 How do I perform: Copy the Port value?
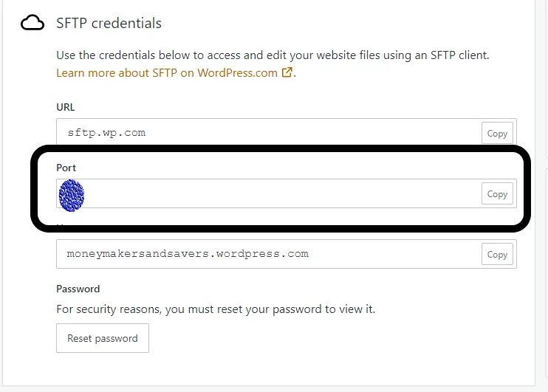tap(497, 193)
